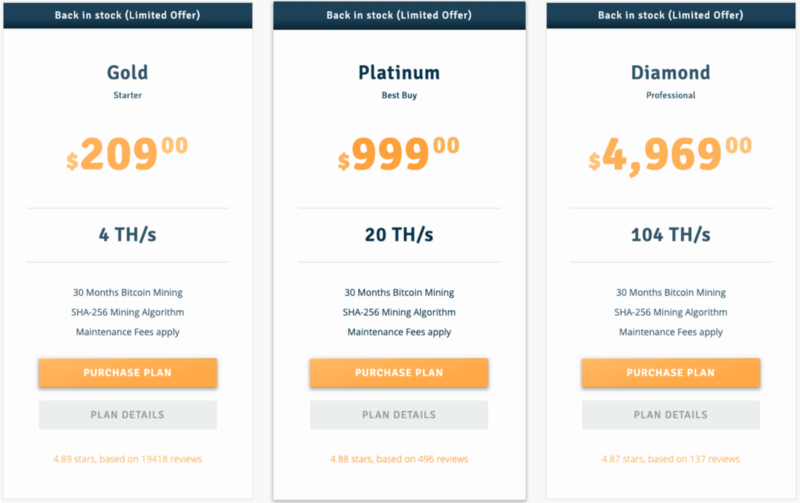Click the $999 price on Platinum
The height and width of the screenshot is (503, 800).
pyautogui.click(x=398, y=154)
